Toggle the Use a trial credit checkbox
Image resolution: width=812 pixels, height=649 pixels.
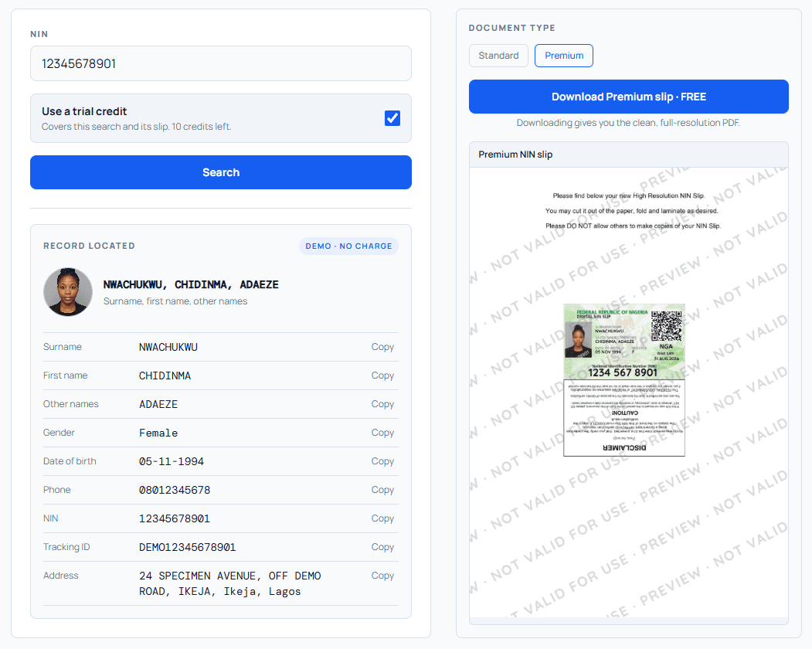(392, 118)
